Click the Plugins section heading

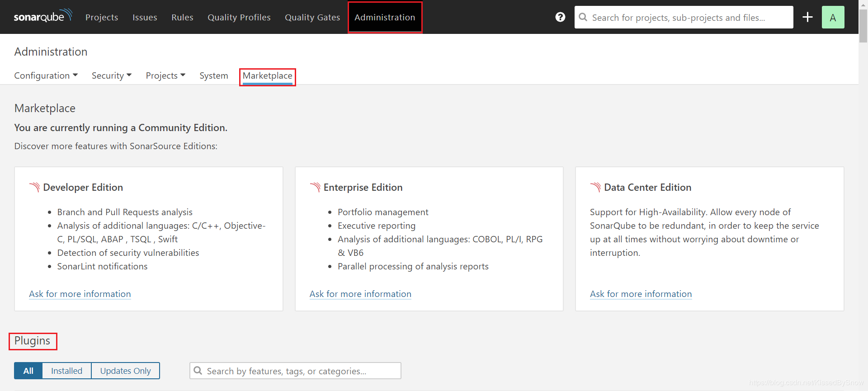33,341
